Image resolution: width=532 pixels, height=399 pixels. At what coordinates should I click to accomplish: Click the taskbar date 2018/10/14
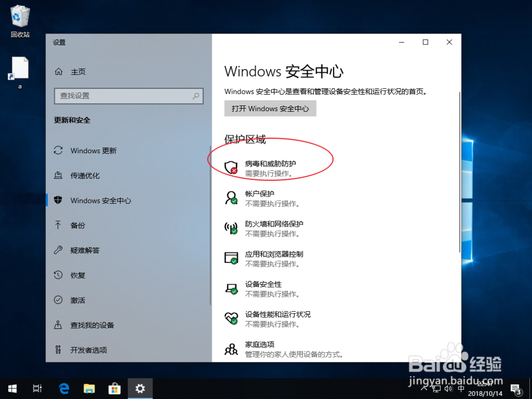(485, 394)
